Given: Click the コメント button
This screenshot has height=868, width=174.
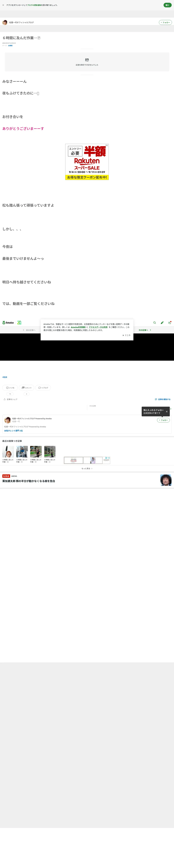Looking at the screenshot, I should pos(27,388).
